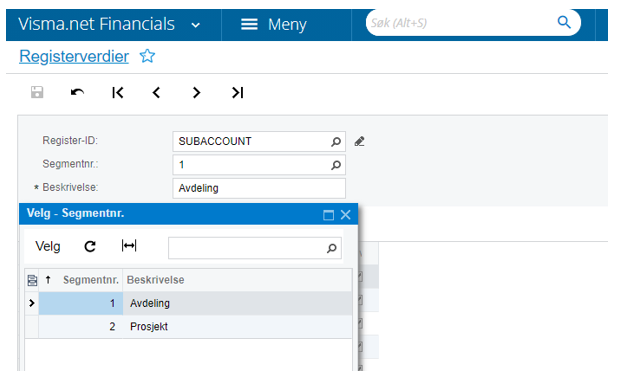
Task: Open the Meny hamburger menu
Action: click(274, 25)
